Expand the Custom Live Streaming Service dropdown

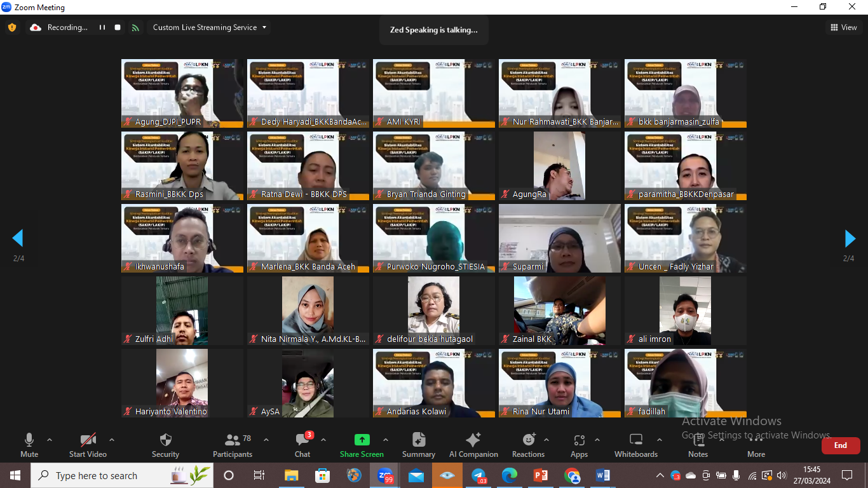pyautogui.click(x=210, y=27)
